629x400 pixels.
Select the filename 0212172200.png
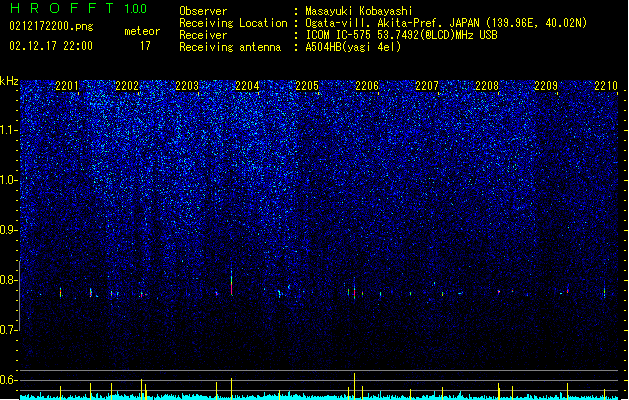tap(51, 26)
